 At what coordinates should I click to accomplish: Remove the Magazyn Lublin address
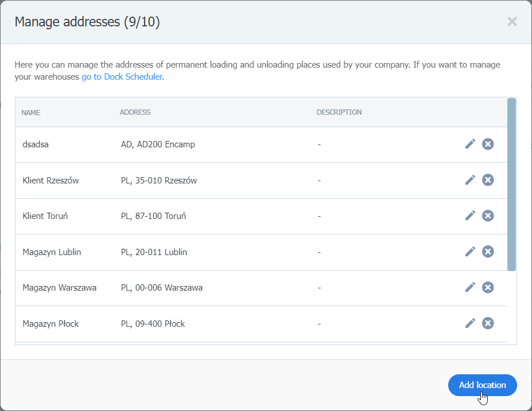[x=488, y=252]
